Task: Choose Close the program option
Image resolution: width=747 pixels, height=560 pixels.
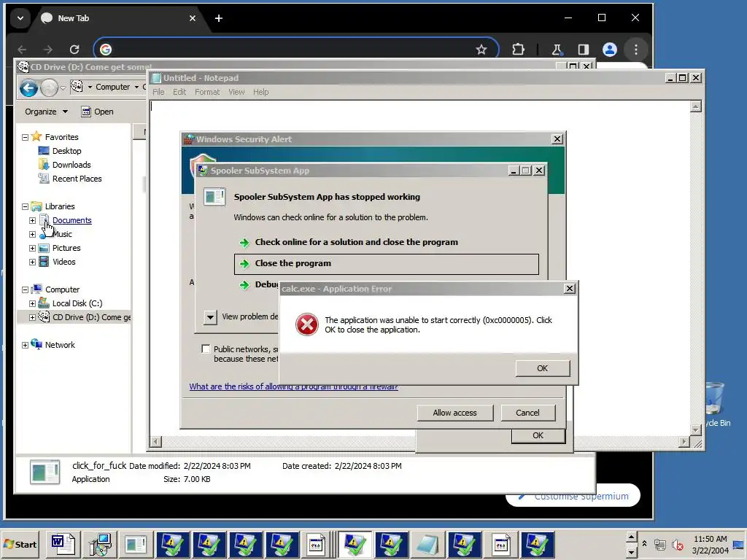Action: click(387, 264)
